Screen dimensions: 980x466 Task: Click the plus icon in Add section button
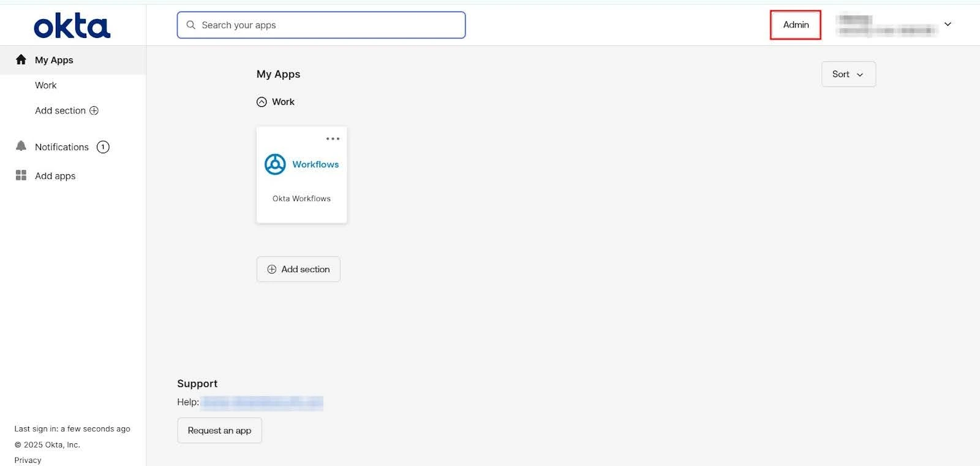(x=272, y=269)
